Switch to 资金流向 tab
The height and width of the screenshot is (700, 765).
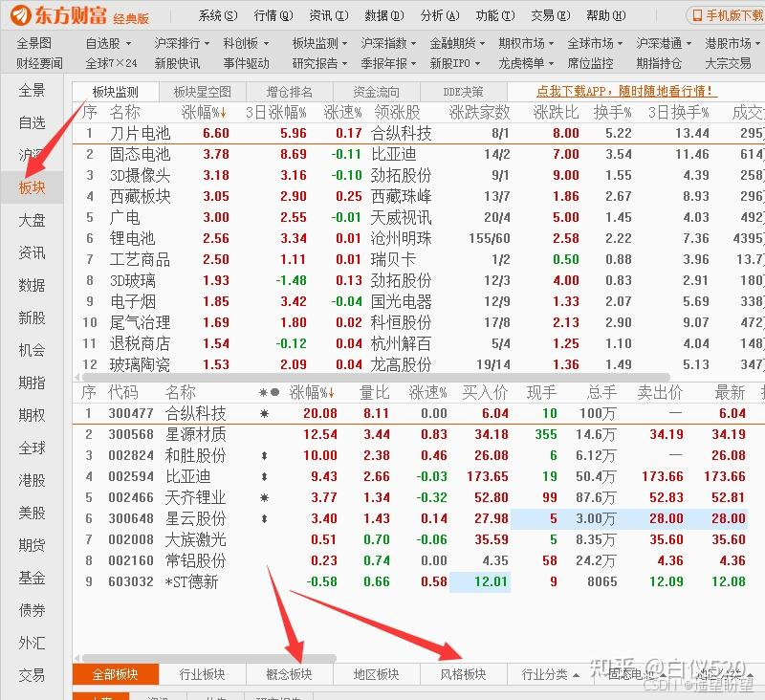tap(376, 92)
